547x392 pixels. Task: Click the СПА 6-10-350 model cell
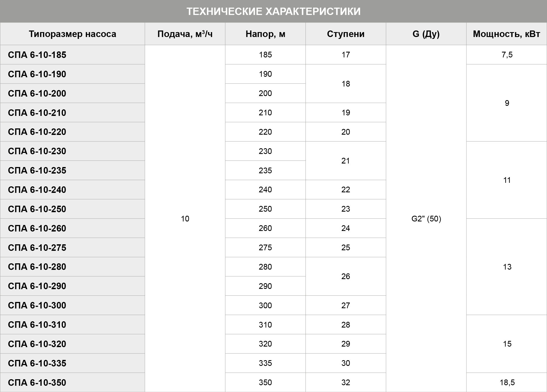tap(72, 382)
